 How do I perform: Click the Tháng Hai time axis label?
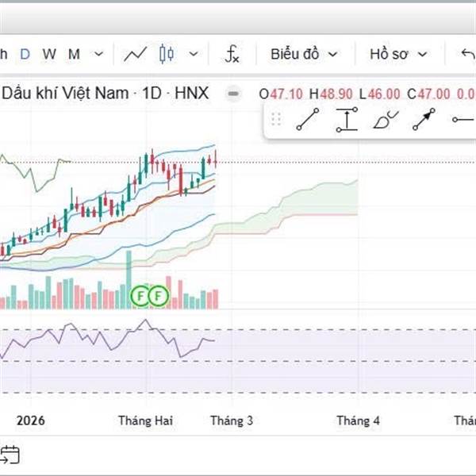145,420
